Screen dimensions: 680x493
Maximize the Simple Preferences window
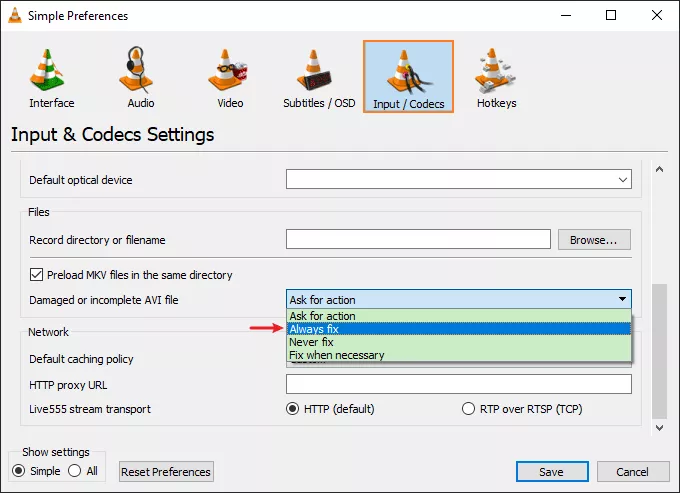click(611, 15)
